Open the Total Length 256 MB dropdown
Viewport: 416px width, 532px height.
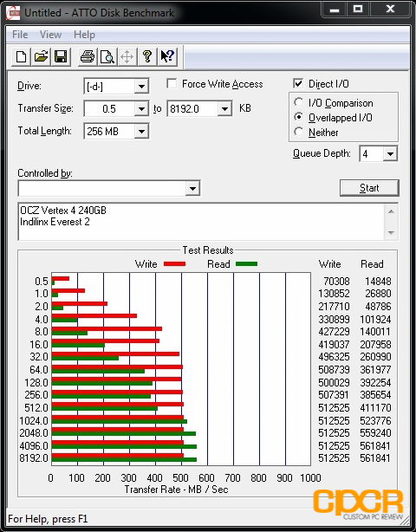click(141, 132)
